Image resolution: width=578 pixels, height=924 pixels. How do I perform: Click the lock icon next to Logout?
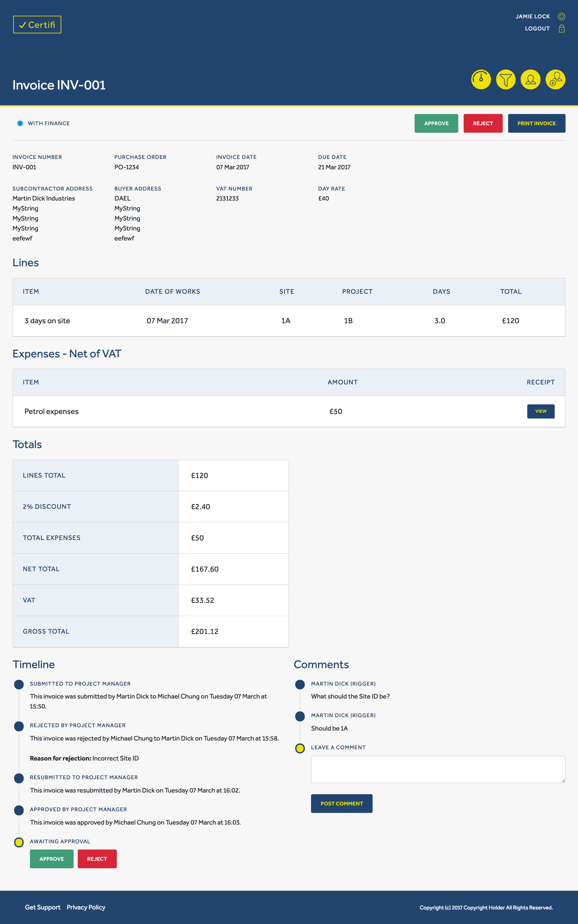[x=562, y=28]
